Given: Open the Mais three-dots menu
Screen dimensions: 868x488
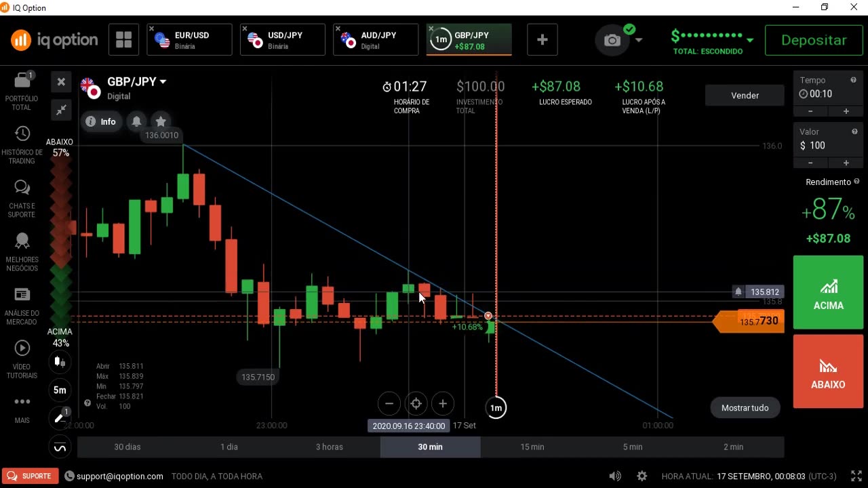Looking at the screenshot, I should tap(22, 402).
